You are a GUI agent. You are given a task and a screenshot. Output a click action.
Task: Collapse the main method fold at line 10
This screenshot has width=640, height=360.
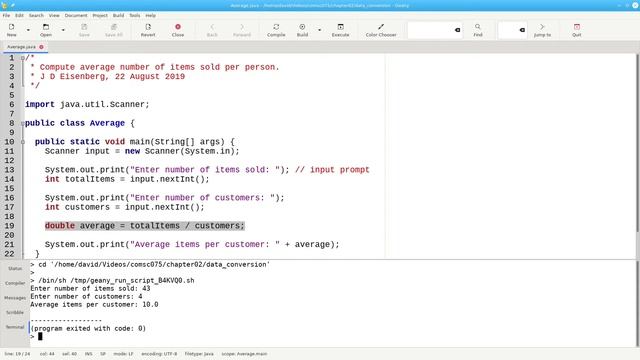point(22,142)
